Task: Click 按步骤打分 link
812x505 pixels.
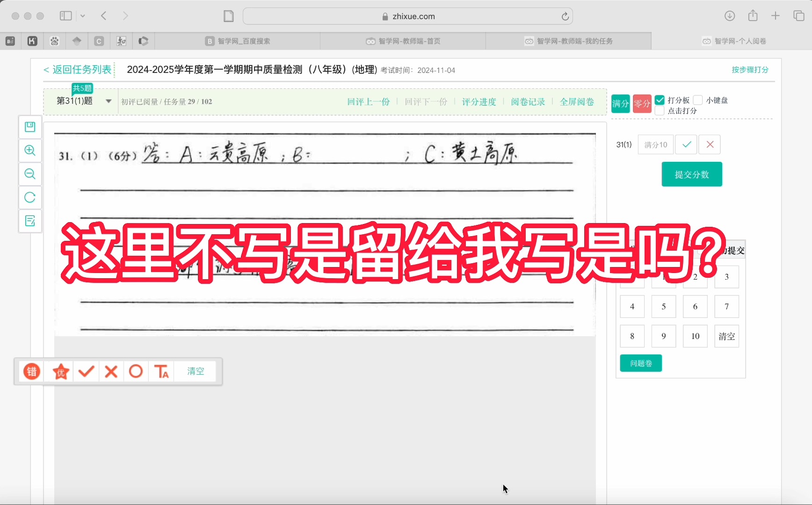Action: 750,70
